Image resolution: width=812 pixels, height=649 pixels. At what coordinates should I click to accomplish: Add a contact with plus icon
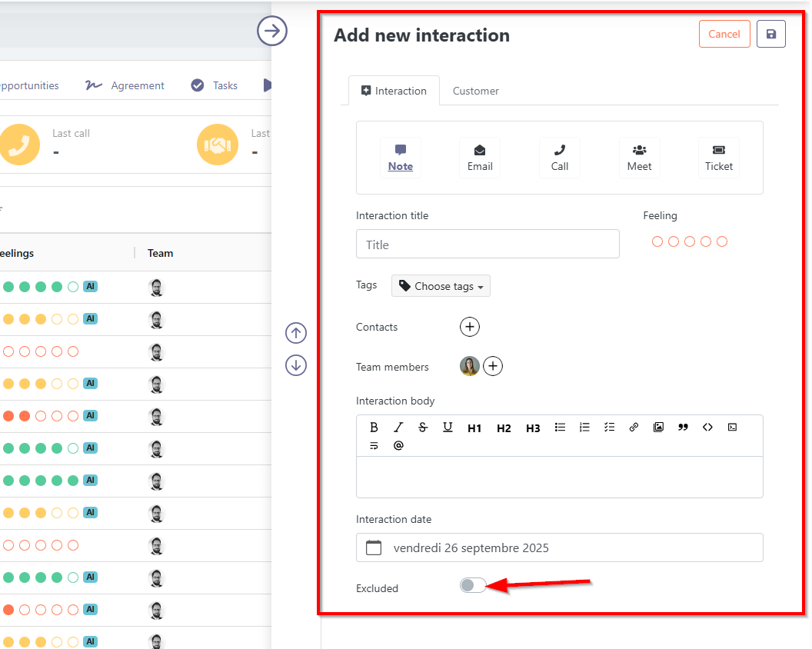point(470,327)
